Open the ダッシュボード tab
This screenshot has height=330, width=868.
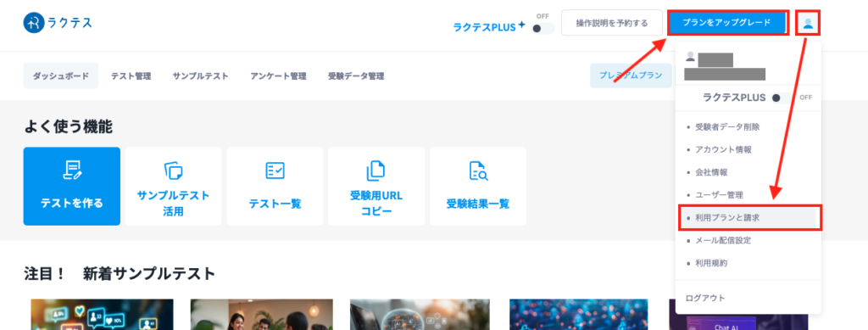(61, 76)
